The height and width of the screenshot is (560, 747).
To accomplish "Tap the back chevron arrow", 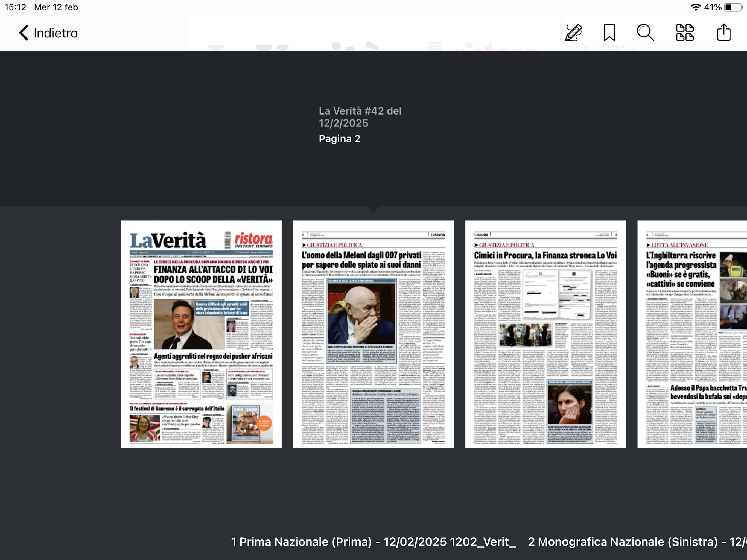I will pos(23,33).
